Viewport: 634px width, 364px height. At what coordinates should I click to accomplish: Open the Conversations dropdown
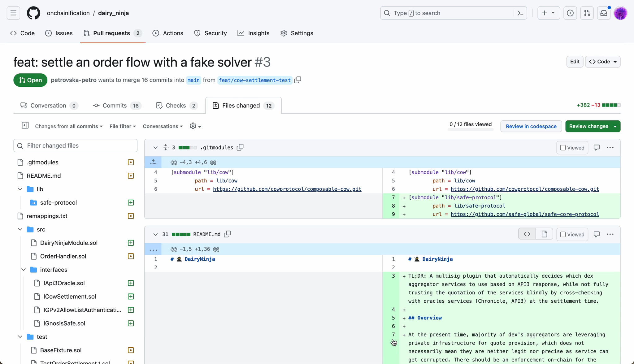163,126
